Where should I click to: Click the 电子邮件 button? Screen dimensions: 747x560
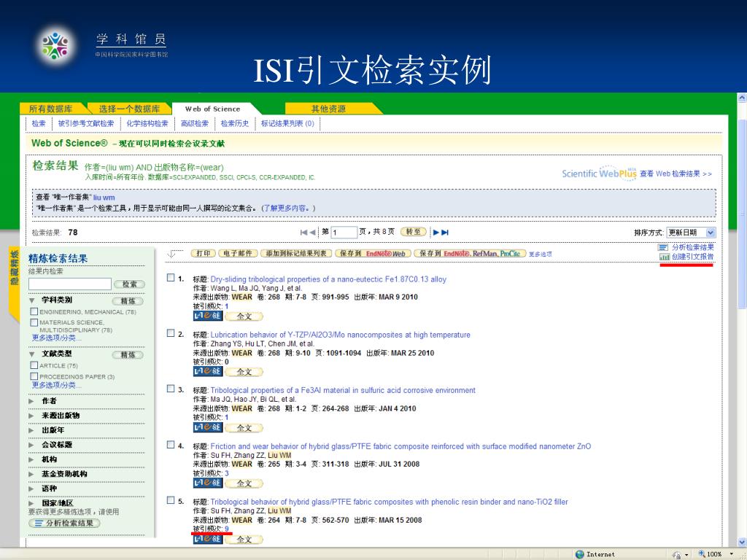coord(239,253)
